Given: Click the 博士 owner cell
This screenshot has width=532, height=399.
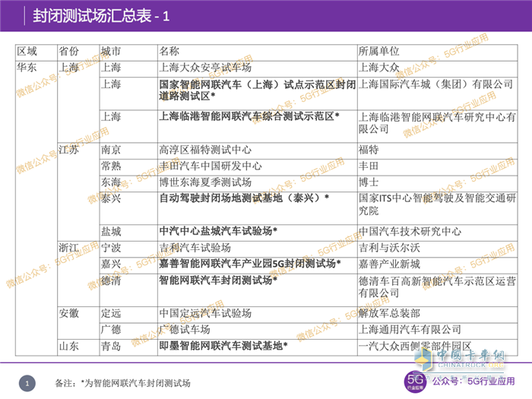Looking at the screenshot, I should (437, 184).
